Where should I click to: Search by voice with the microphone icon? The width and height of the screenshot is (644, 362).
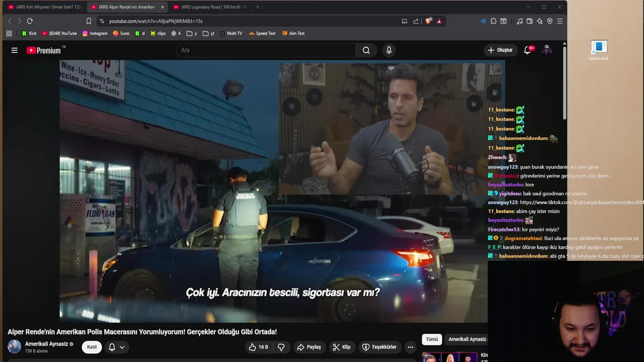(x=388, y=50)
